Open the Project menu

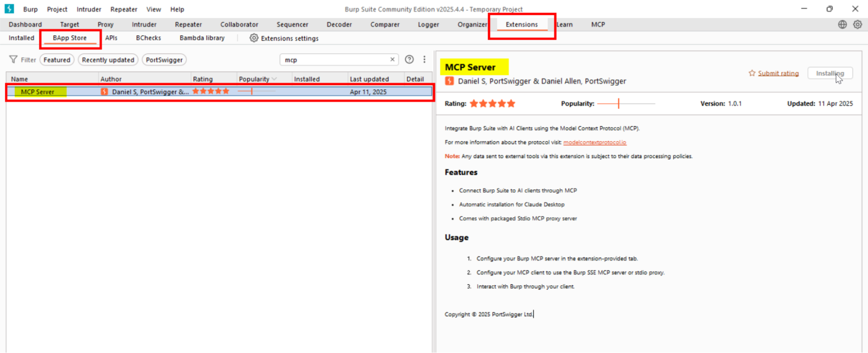coord(57,9)
